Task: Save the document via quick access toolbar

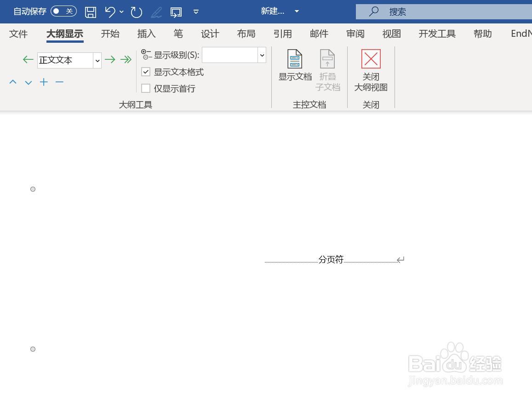Action: point(90,12)
